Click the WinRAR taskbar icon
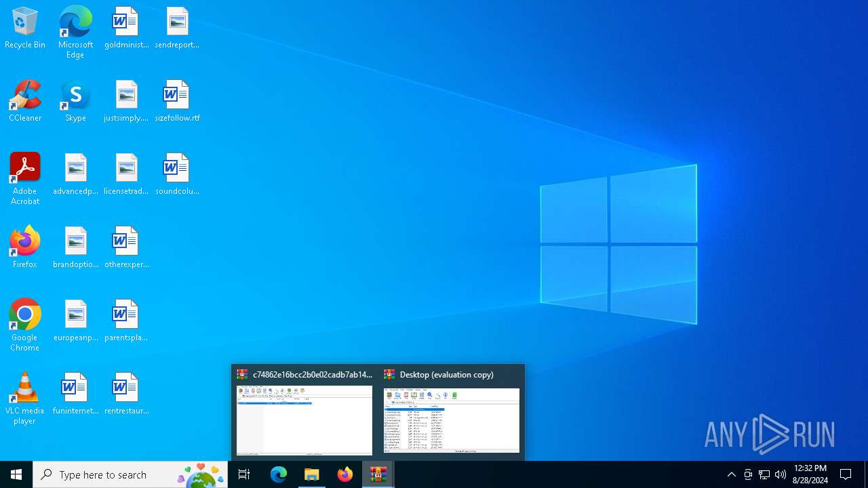The width and height of the screenshot is (868, 488). tap(378, 474)
